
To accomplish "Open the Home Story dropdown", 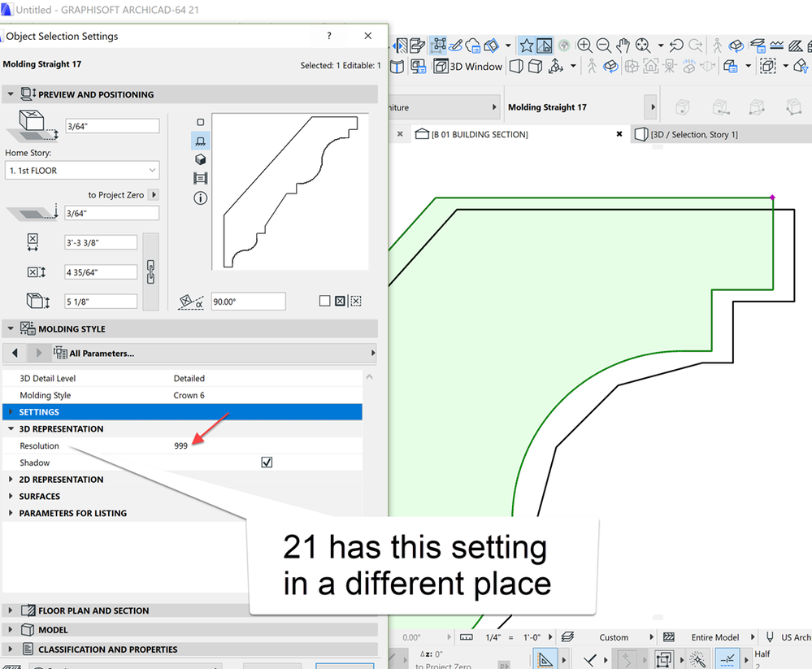I will coord(82,171).
